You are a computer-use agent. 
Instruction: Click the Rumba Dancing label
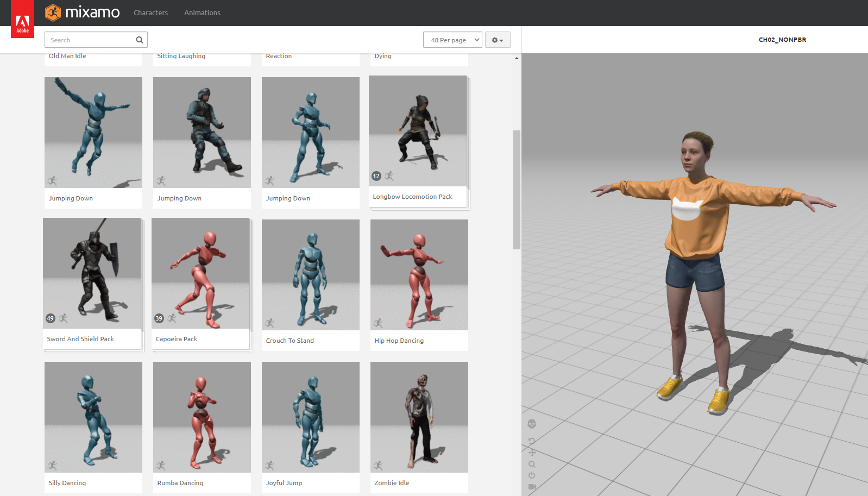click(180, 483)
